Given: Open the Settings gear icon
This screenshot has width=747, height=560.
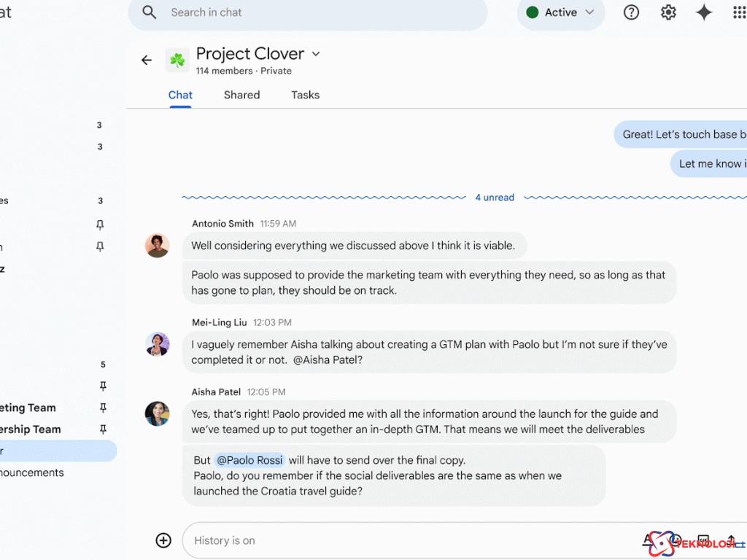Looking at the screenshot, I should coord(668,12).
